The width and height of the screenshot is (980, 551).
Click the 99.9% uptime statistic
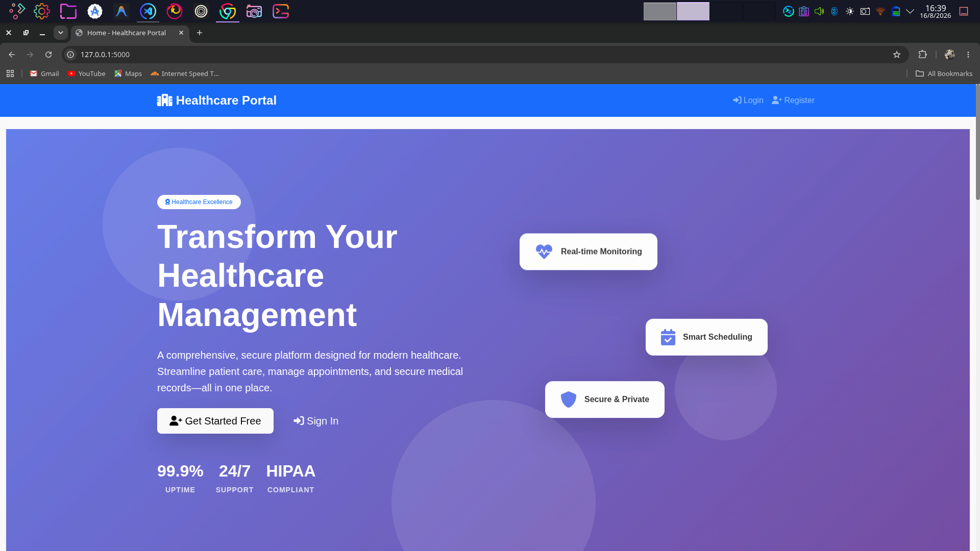(180, 479)
